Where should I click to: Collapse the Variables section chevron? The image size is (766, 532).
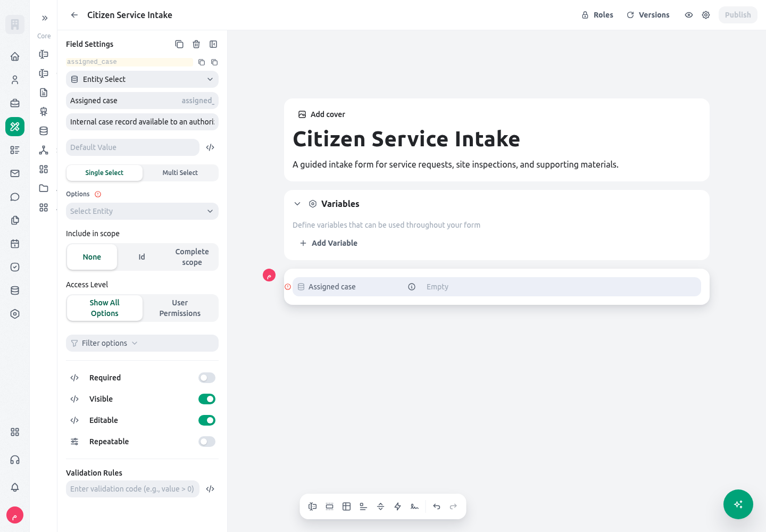pos(297,204)
